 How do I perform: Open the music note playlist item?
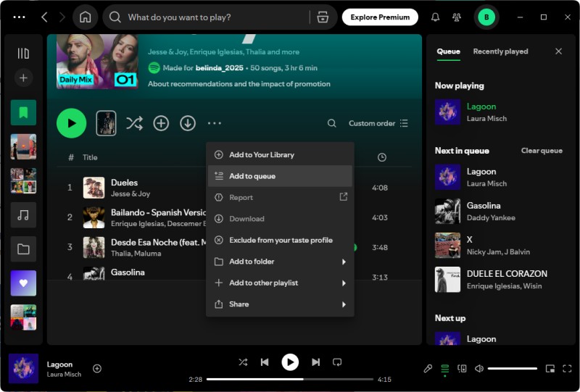click(23, 215)
